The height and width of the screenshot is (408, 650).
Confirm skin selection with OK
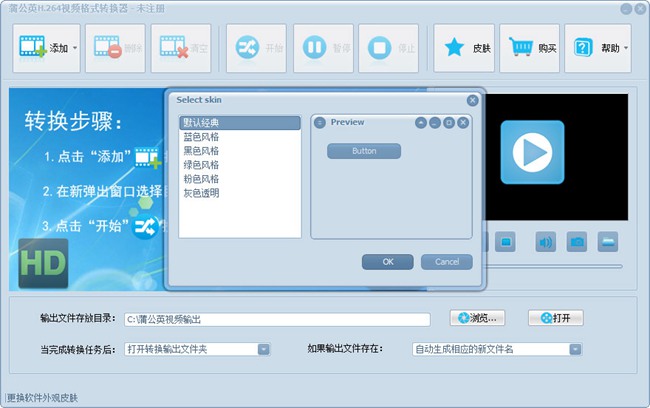[388, 262]
